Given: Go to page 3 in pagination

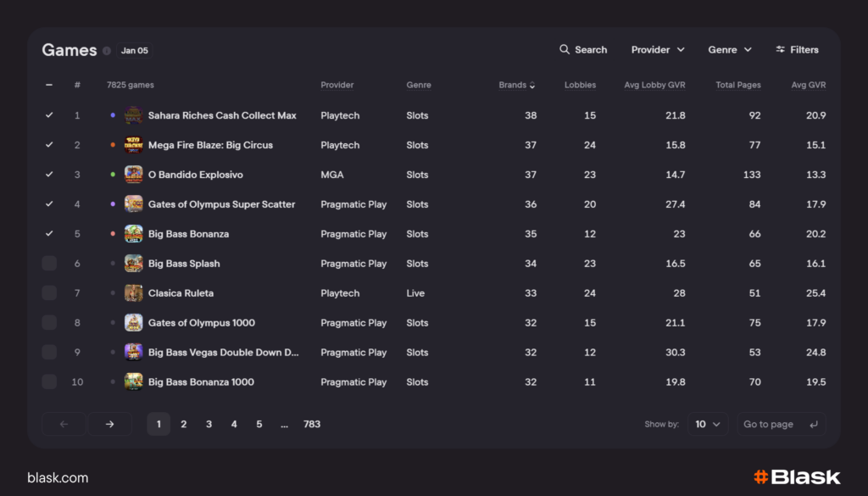Looking at the screenshot, I should coord(209,424).
